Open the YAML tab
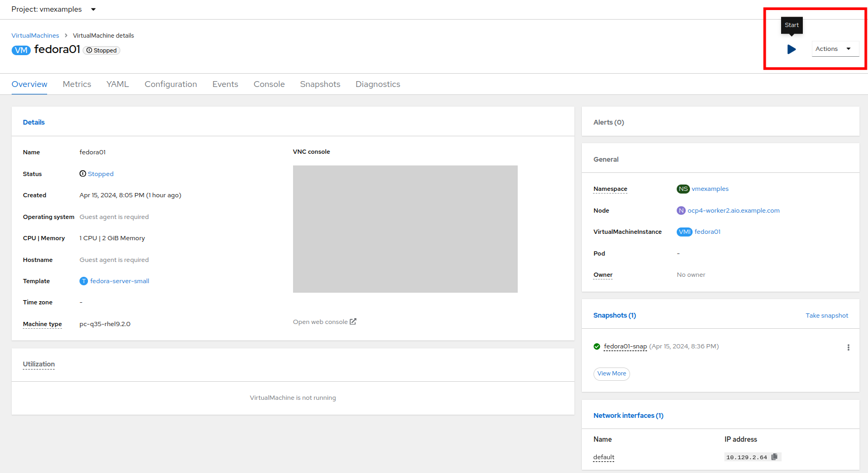Image resolution: width=868 pixels, height=473 pixels. [118, 84]
